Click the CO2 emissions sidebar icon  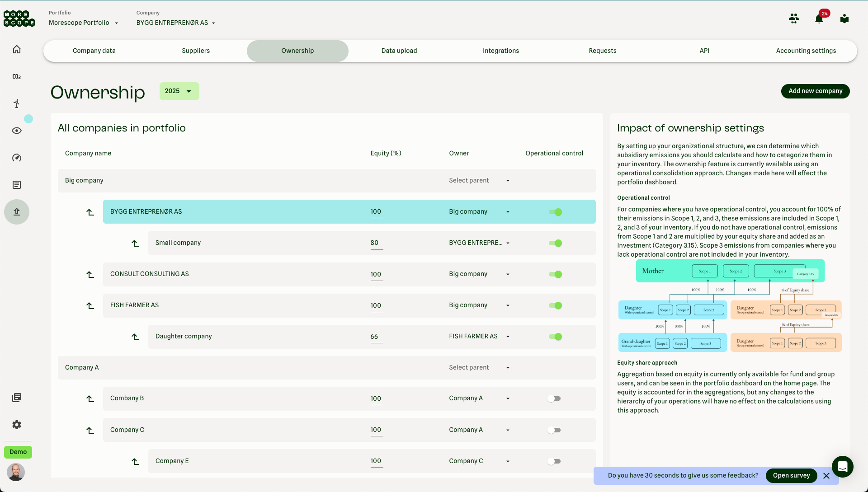click(17, 76)
